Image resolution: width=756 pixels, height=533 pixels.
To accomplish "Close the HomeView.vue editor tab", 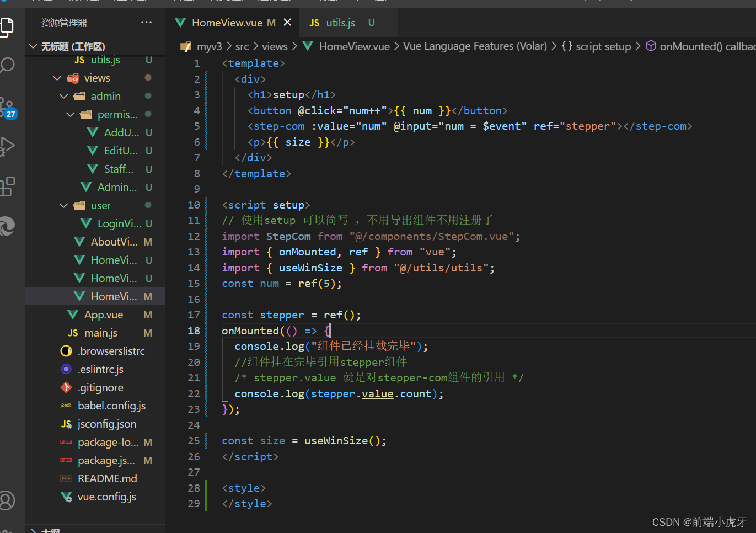I will (287, 22).
